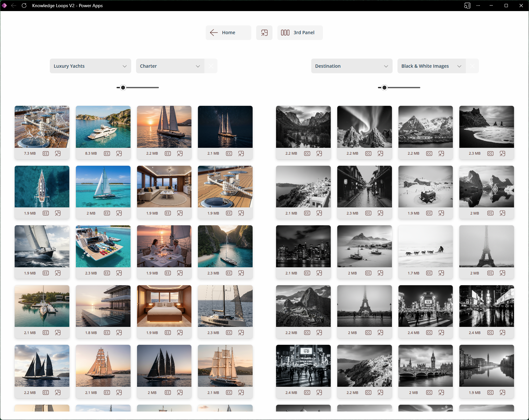
Task: Click the reload icon in the title bar
Action: (24, 6)
